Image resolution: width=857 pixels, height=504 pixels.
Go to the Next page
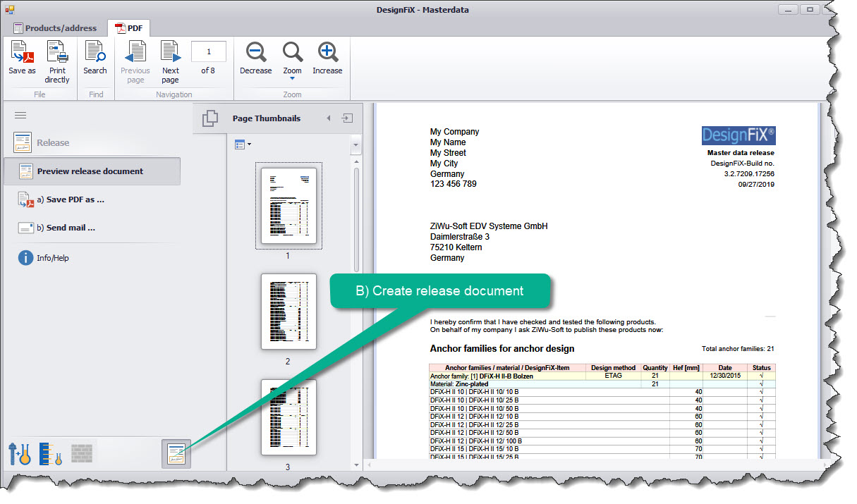click(x=171, y=62)
